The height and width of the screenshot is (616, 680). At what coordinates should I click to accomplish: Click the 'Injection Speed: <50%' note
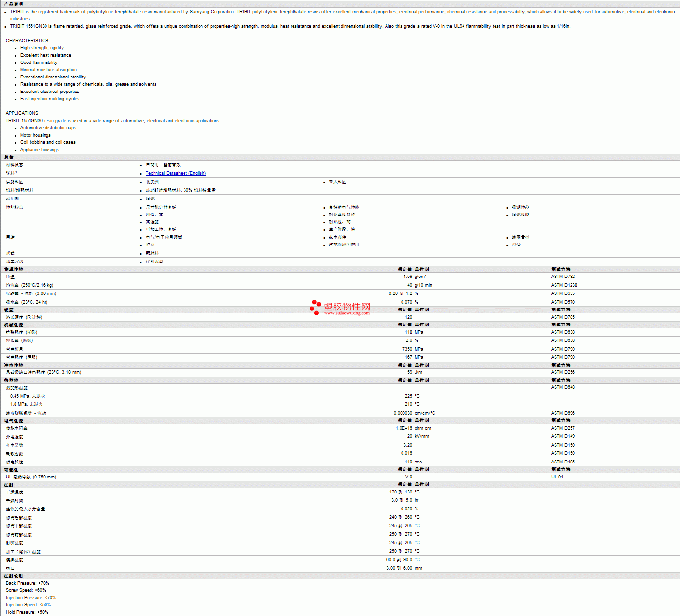(28, 605)
